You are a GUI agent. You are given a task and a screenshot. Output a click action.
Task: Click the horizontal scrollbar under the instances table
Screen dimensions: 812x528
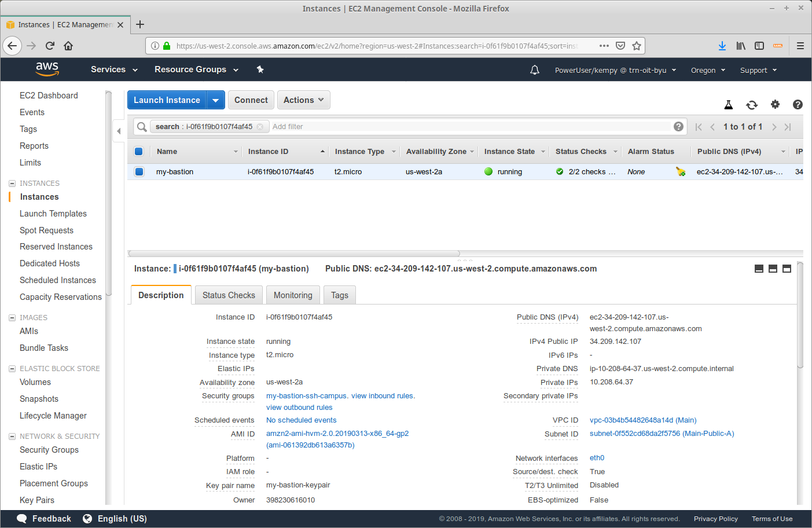294,253
